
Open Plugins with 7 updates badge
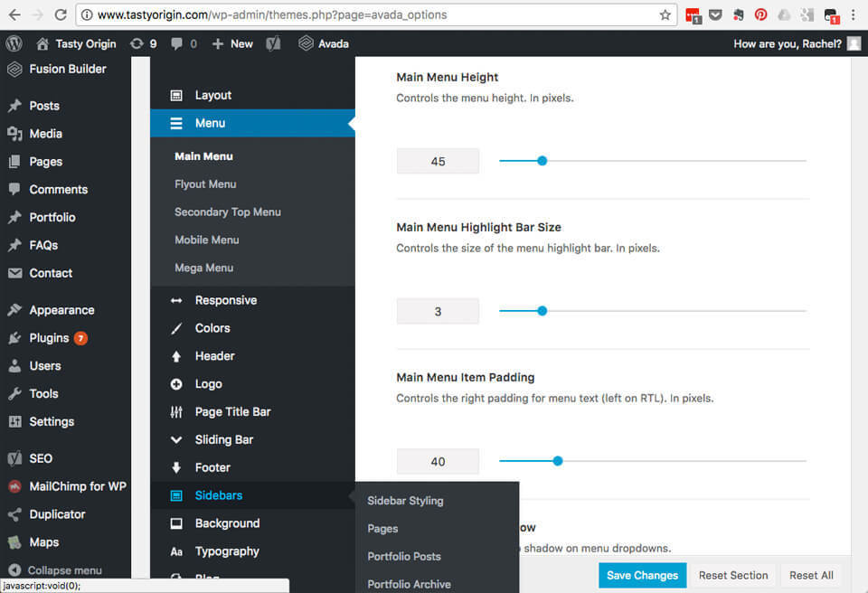tap(65, 338)
